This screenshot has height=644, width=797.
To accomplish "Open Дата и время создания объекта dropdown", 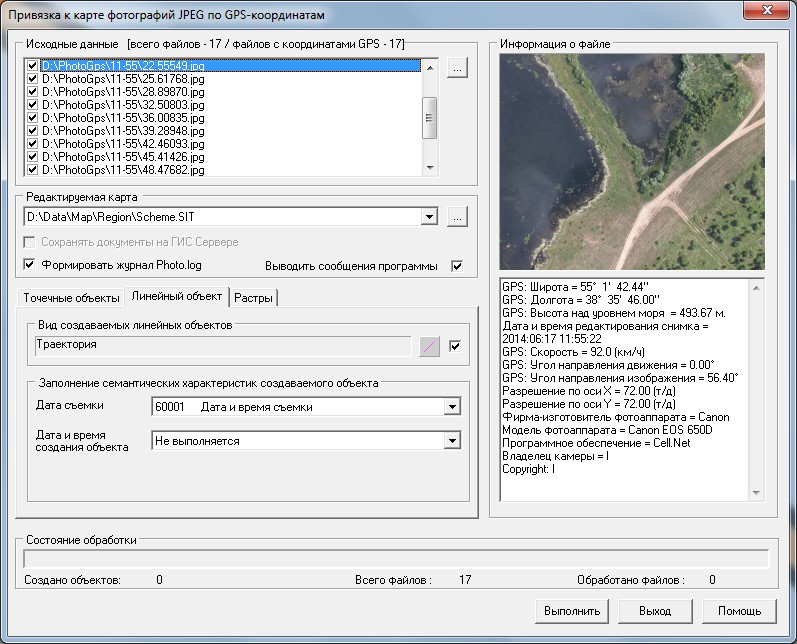I will (452, 440).
